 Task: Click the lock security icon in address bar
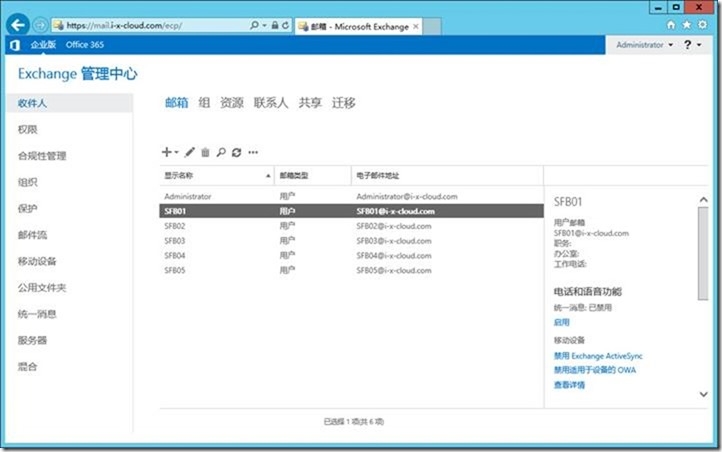pyautogui.click(x=275, y=25)
